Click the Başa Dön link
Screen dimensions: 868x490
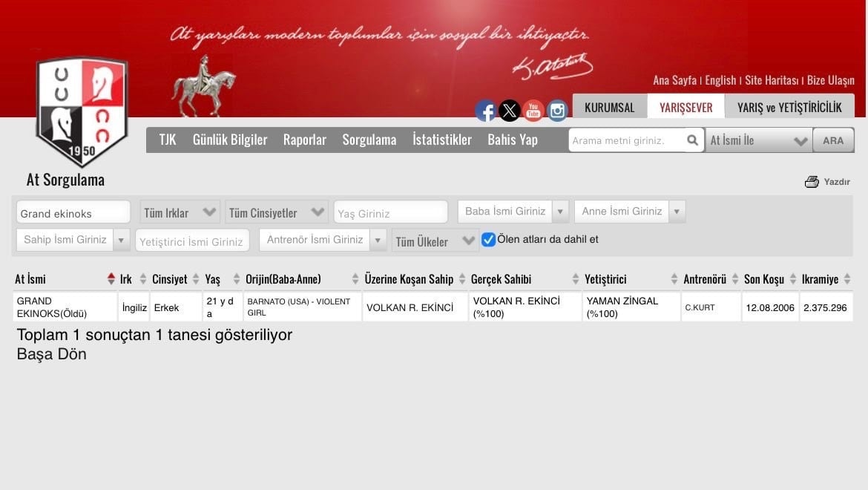pyautogui.click(x=52, y=354)
